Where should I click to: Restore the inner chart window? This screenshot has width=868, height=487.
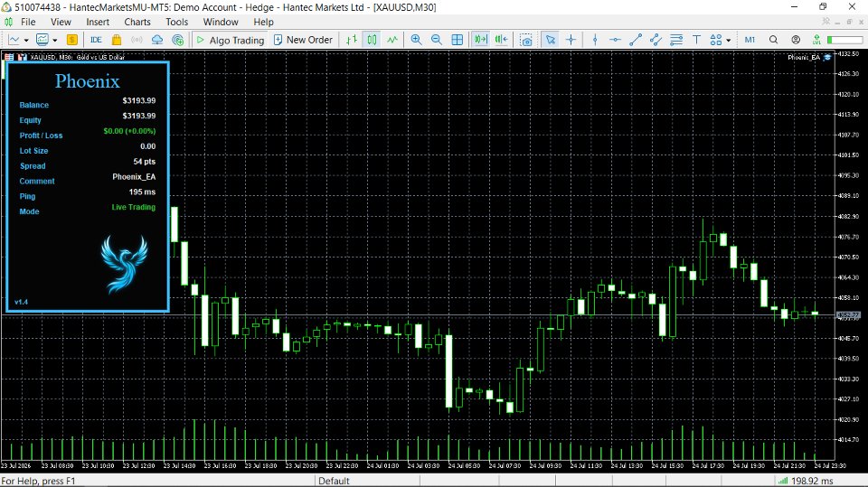pos(849,22)
